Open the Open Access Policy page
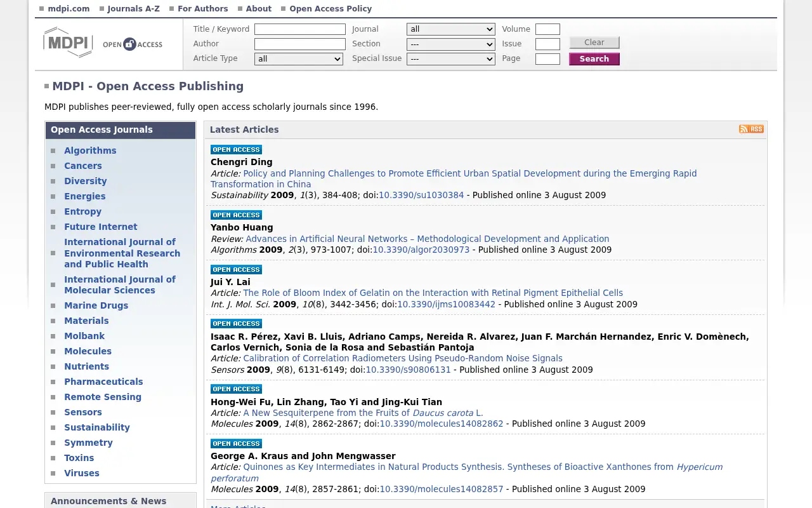Screen dimensions: 812x508 click(x=331, y=9)
